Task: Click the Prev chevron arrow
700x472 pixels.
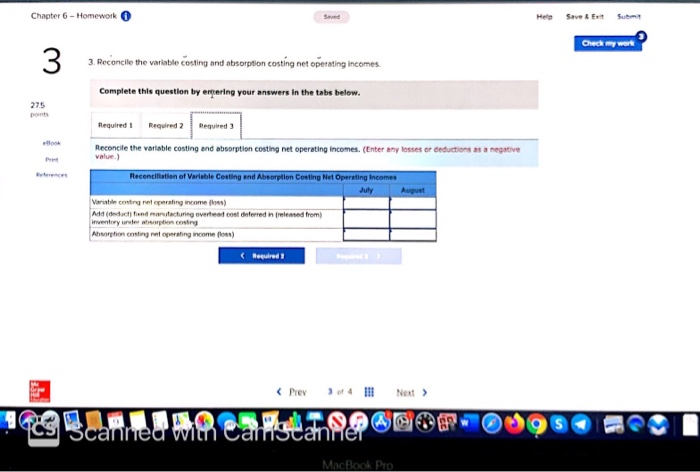Action: [x=279, y=392]
